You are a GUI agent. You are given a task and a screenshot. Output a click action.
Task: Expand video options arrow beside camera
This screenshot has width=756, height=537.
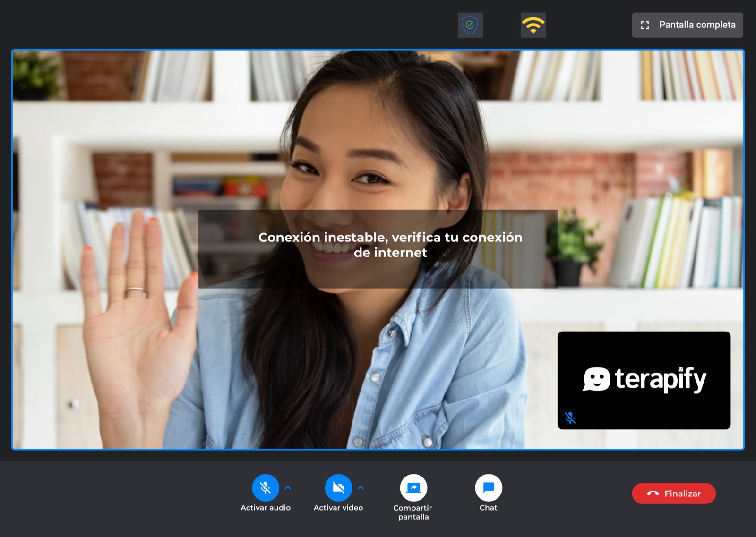361,488
